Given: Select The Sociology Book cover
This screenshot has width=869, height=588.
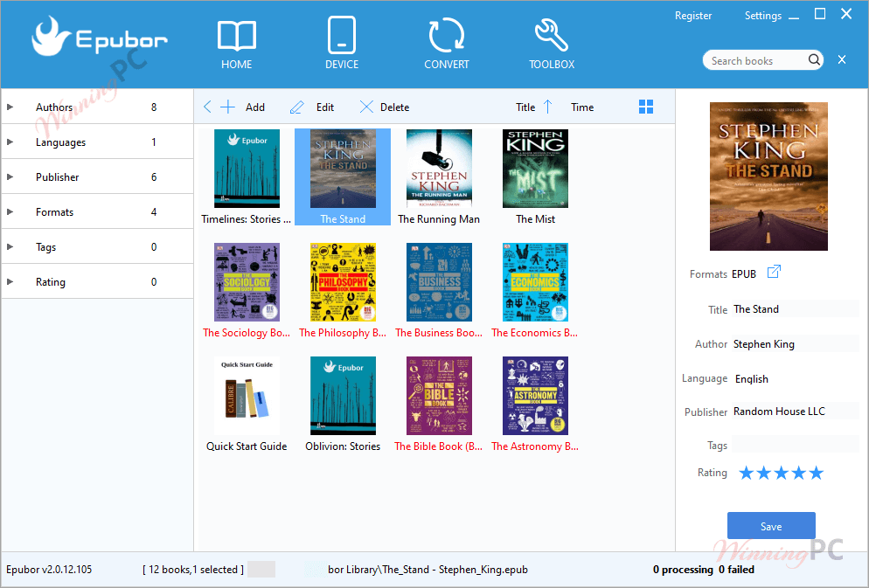Looking at the screenshot, I should [247, 282].
